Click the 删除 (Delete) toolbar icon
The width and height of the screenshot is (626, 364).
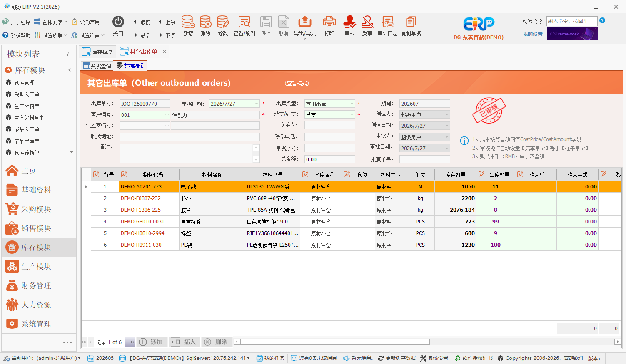pyautogui.click(x=205, y=22)
